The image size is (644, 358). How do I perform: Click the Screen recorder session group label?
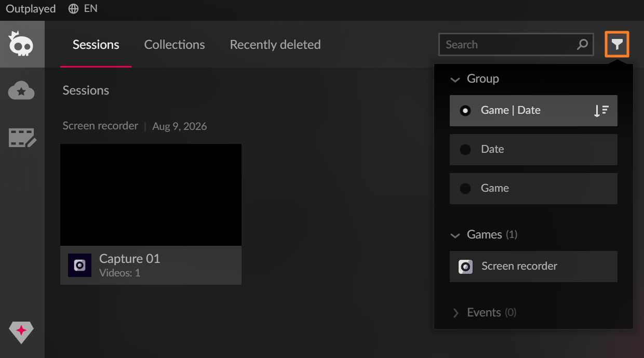tap(100, 126)
